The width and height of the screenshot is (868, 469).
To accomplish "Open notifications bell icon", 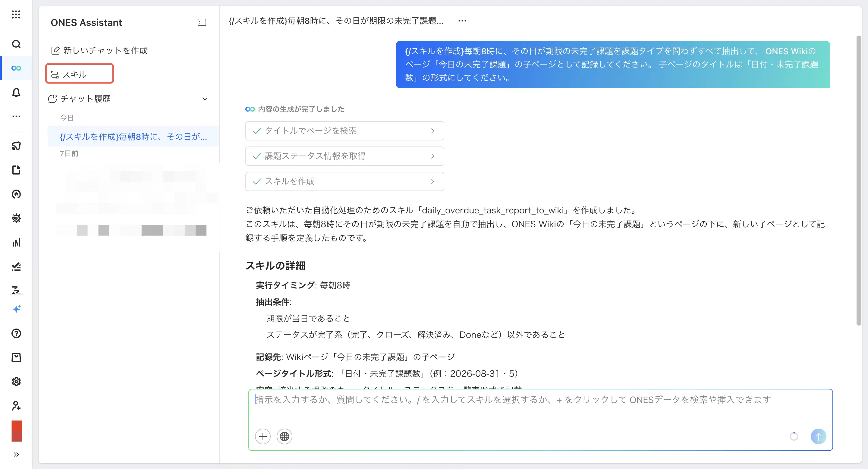I will 16,92.
